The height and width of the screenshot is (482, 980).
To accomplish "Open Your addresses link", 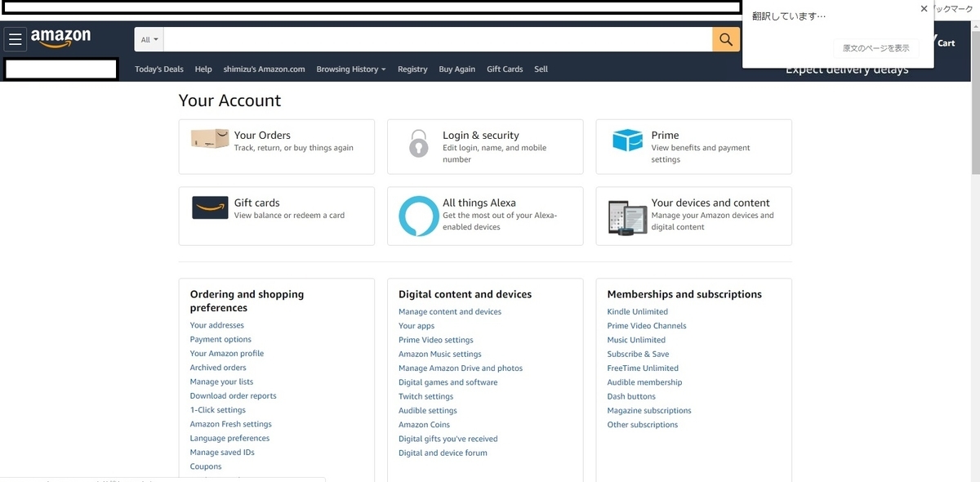I will click(216, 325).
